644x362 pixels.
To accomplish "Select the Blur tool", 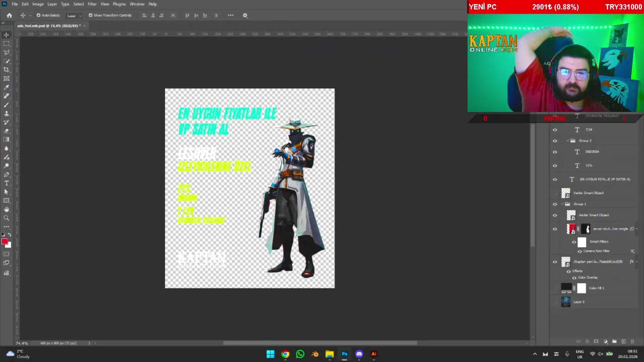I will click(x=7, y=148).
